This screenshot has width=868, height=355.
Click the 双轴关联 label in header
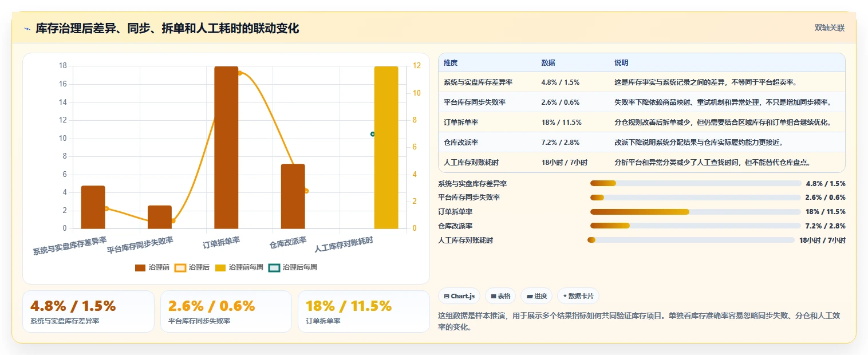(830, 27)
